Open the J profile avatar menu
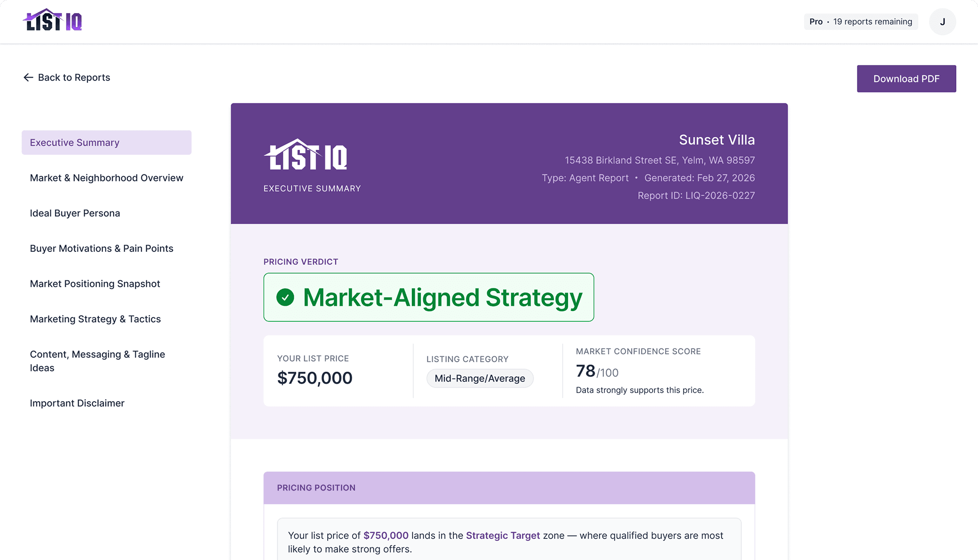Screen dimensions: 978x560 coord(942,21)
